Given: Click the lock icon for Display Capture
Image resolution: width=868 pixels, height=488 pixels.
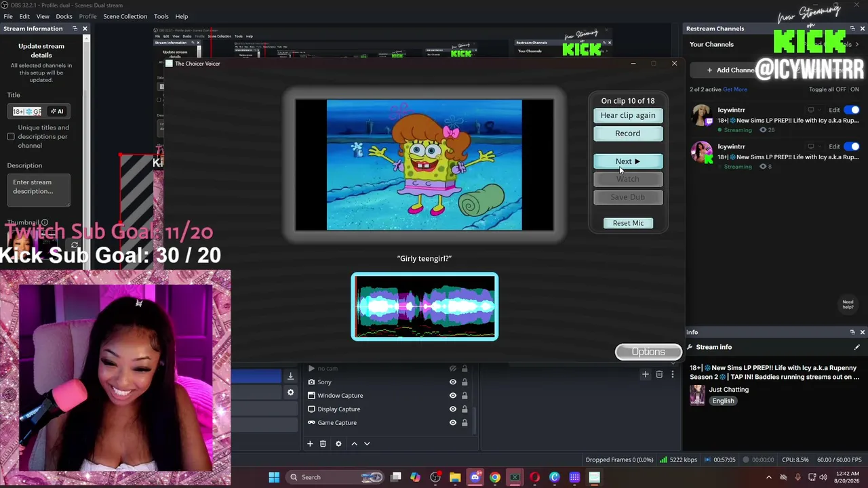Looking at the screenshot, I should tap(465, 409).
